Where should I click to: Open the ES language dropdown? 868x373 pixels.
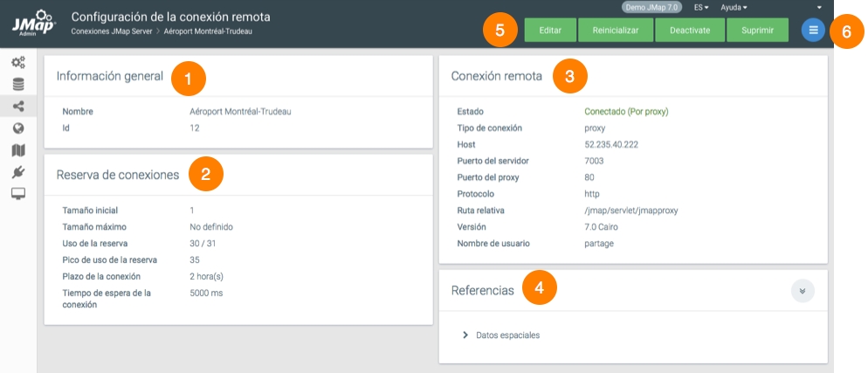(x=700, y=7)
